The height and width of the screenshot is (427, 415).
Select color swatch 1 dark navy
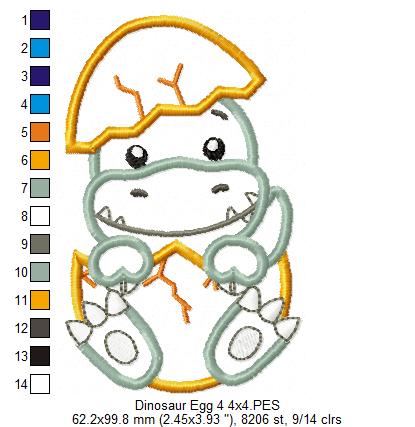[40, 20]
